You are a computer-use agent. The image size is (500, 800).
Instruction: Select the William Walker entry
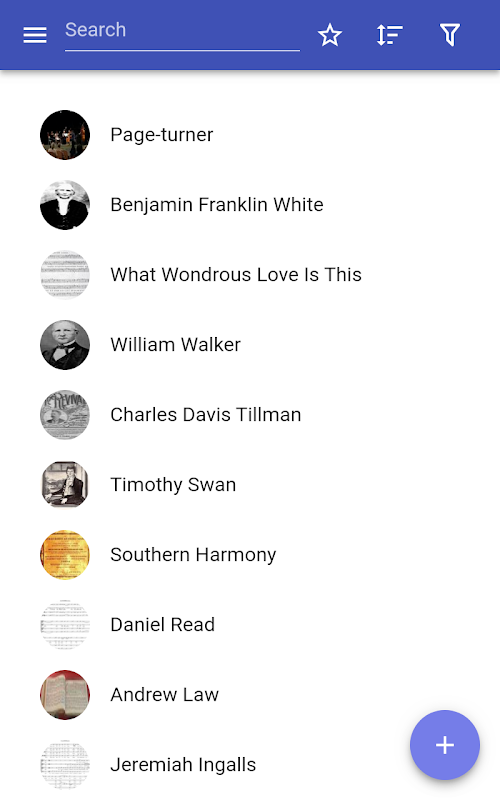point(250,345)
